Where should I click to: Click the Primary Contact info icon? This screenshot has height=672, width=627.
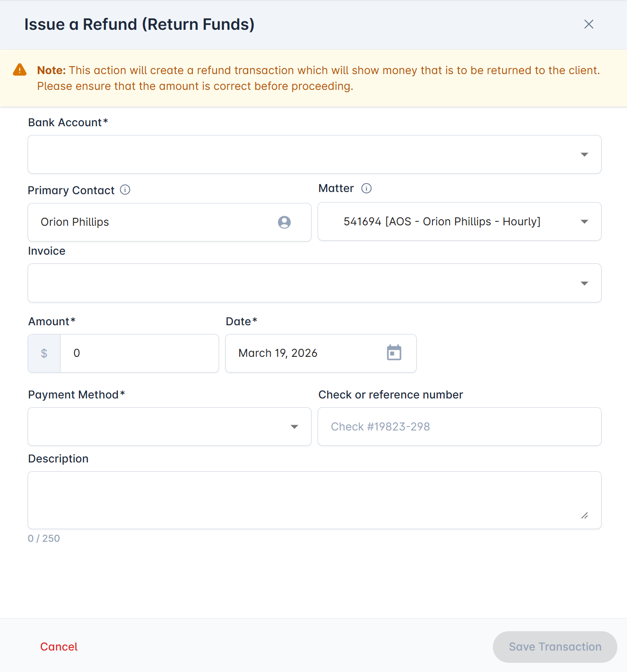click(x=125, y=190)
